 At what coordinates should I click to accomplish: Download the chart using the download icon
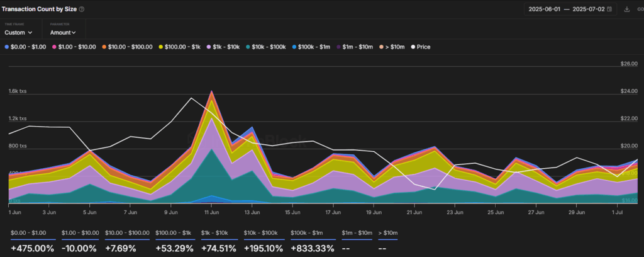pyautogui.click(x=627, y=9)
